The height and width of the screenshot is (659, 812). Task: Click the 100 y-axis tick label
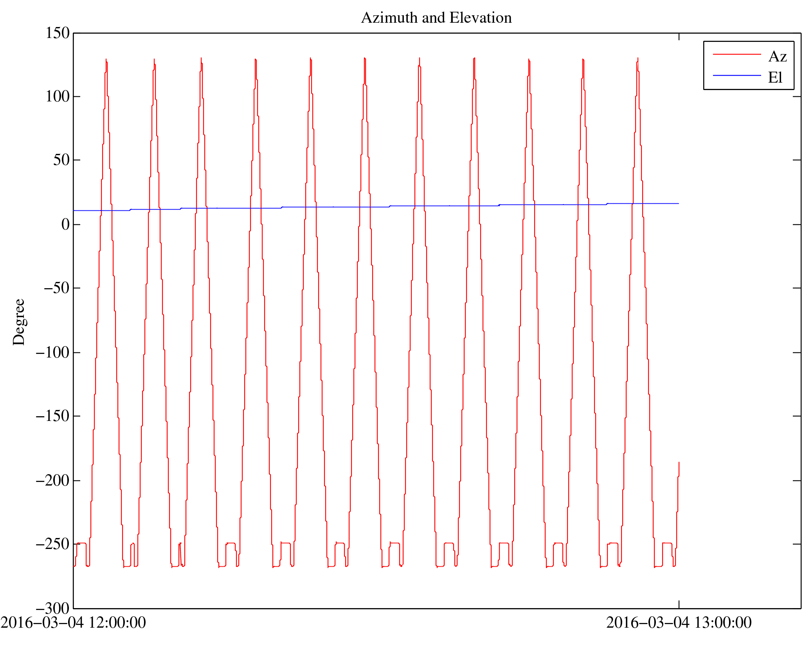[58, 96]
